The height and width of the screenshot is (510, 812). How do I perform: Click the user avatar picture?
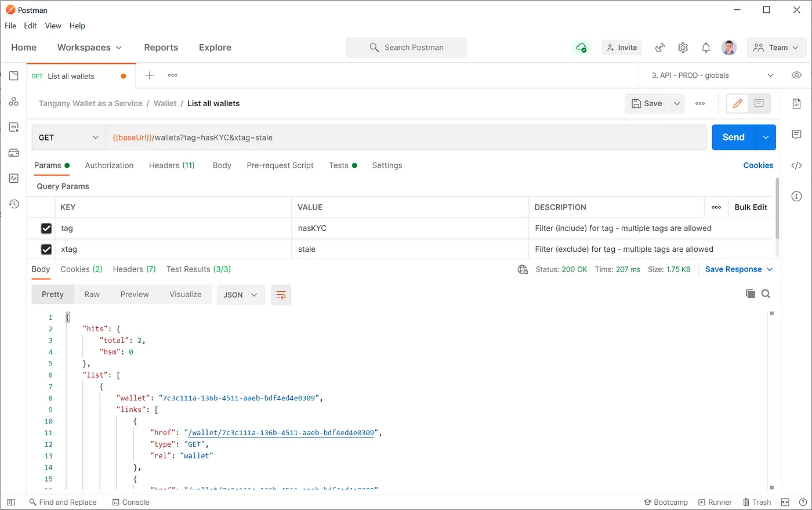click(x=729, y=48)
